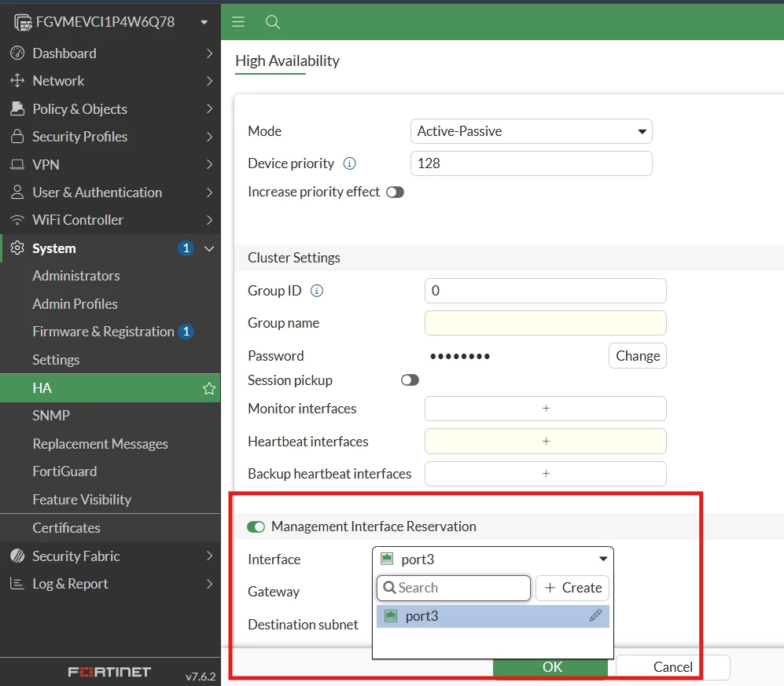The width and height of the screenshot is (784, 686).
Task: Click the Cancel button
Action: point(672,667)
